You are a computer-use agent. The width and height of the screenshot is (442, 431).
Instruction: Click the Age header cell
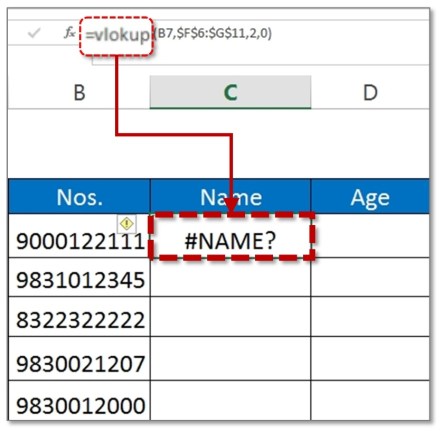[x=370, y=197]
